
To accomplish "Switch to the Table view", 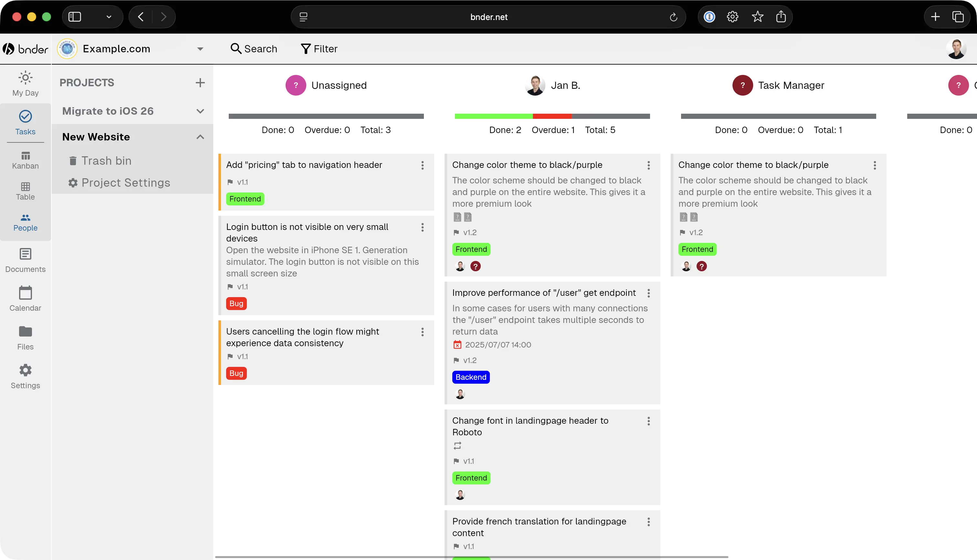I will tap(25, 191).
